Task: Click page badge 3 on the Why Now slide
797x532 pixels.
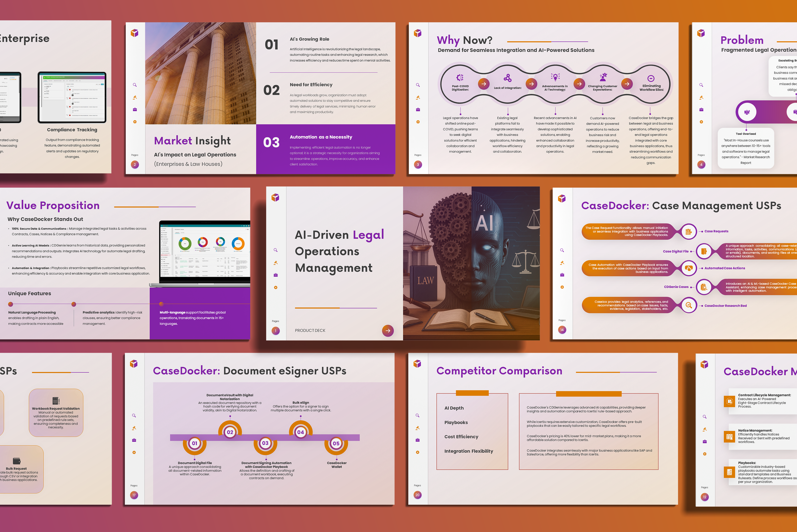Action: point(418,165)
